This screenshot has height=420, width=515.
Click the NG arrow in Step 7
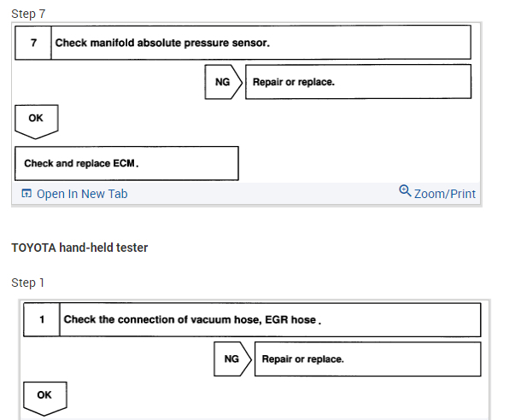(x=225, y=82)
